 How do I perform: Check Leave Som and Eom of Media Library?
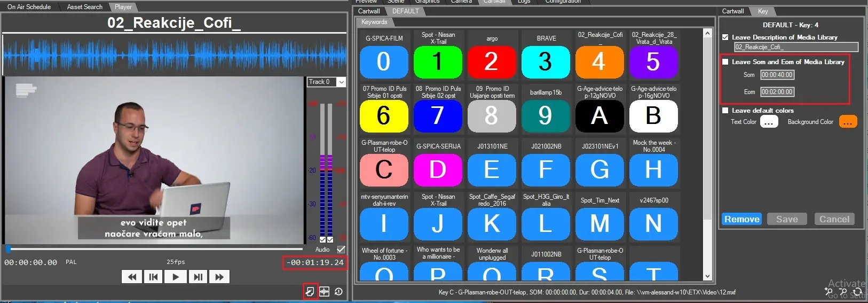pos(725,62)
